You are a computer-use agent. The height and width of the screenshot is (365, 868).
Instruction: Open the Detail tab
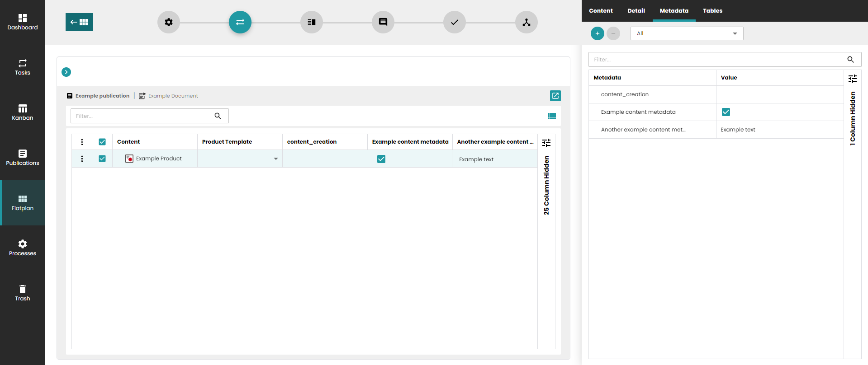tap(636, 11)
